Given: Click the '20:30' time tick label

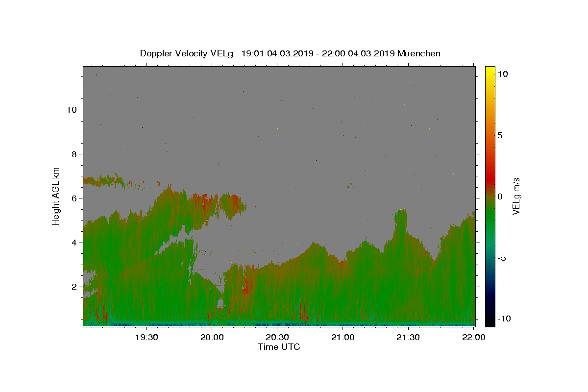Looking at the screenshot, I should [x=277, y=337].
